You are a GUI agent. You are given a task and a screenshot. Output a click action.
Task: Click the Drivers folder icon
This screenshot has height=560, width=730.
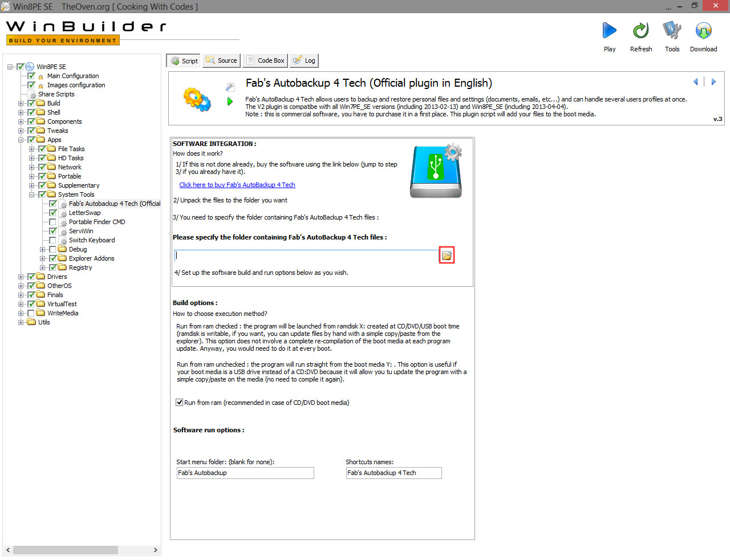click(41, 277)
